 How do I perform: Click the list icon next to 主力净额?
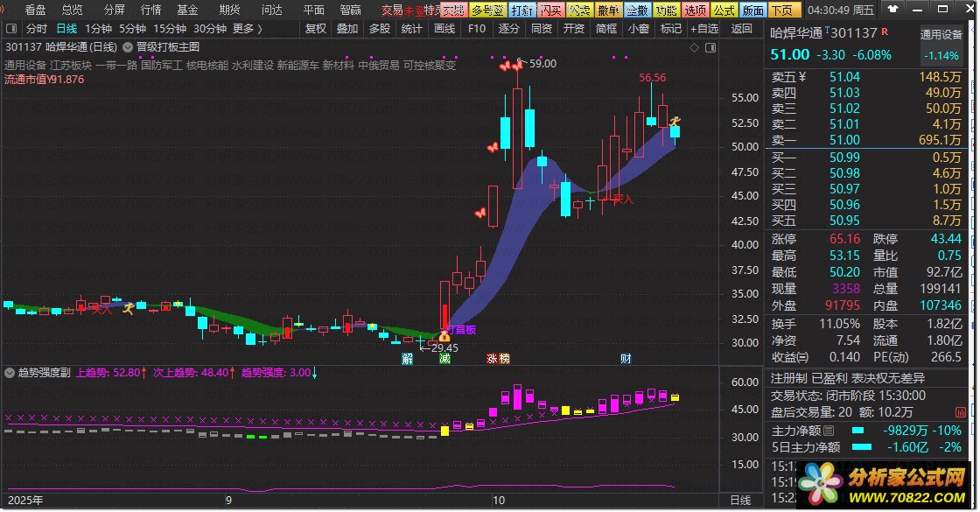[x=829, y=430]
